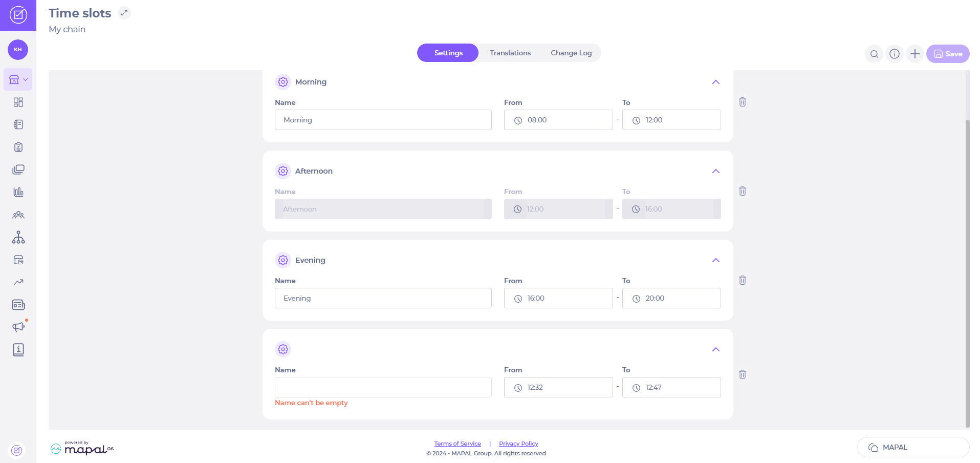
Task: Open the trends arrow icon in sidebar
Action: [18, 282]
